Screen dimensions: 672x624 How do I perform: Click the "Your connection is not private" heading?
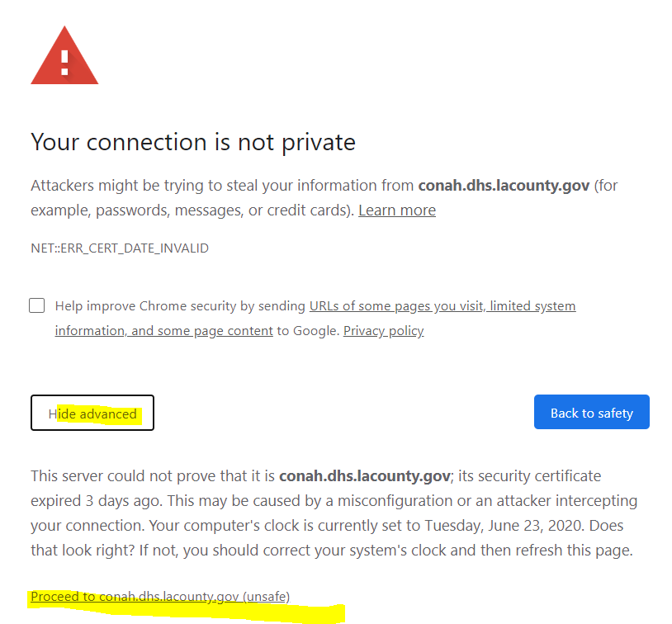193,142
